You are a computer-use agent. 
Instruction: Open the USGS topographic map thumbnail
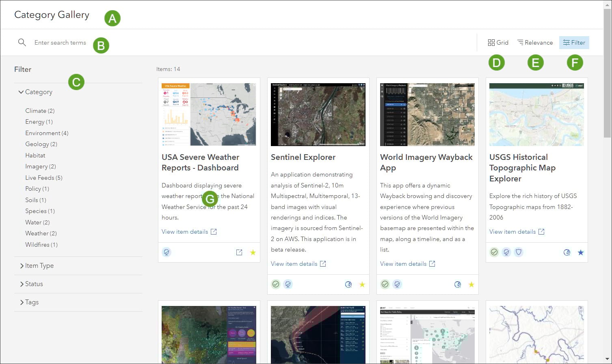(x=536, y=114)
